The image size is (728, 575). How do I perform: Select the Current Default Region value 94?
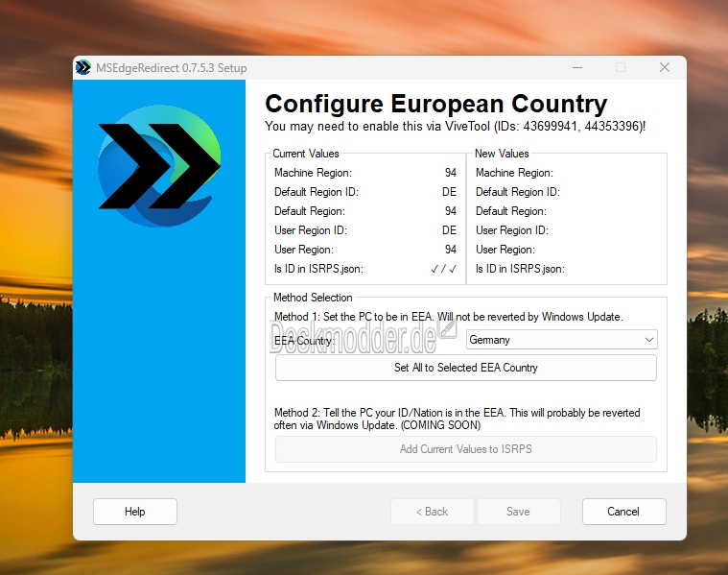451,211
